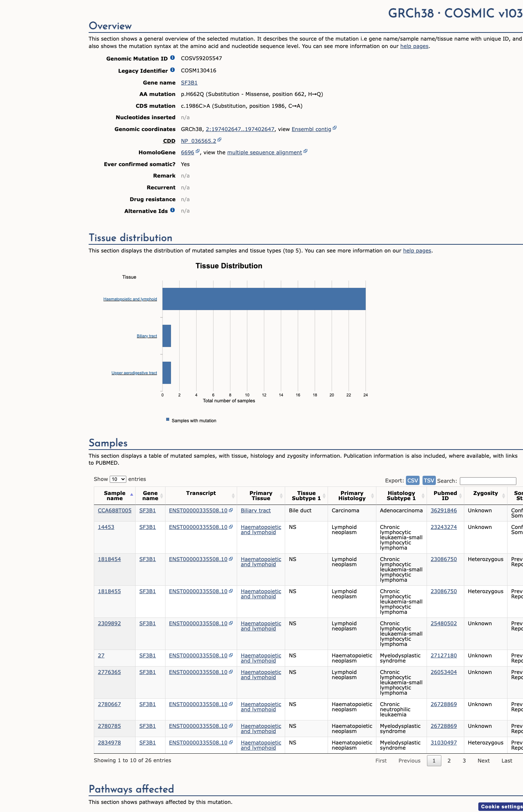Click transcript external icon in 2834978 row
Image resolution: width=523 pixels, height=812 pixels.
pos(231,742)
